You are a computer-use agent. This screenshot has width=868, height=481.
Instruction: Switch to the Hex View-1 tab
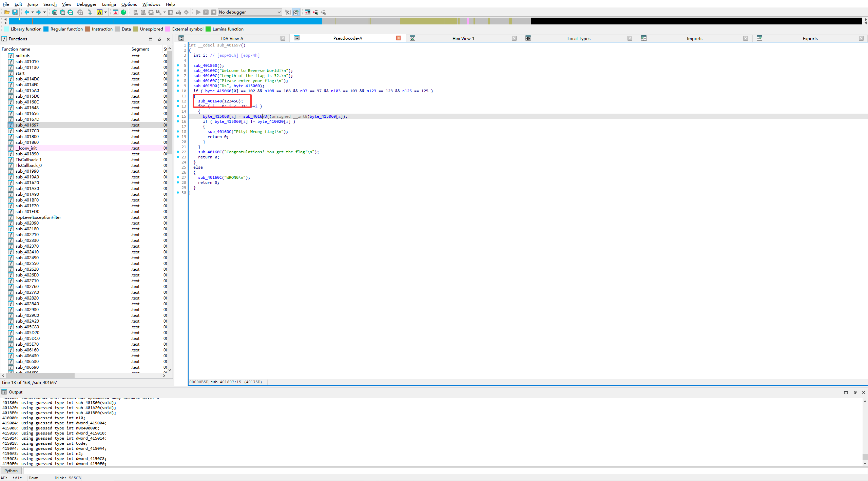tap(463, 38)
